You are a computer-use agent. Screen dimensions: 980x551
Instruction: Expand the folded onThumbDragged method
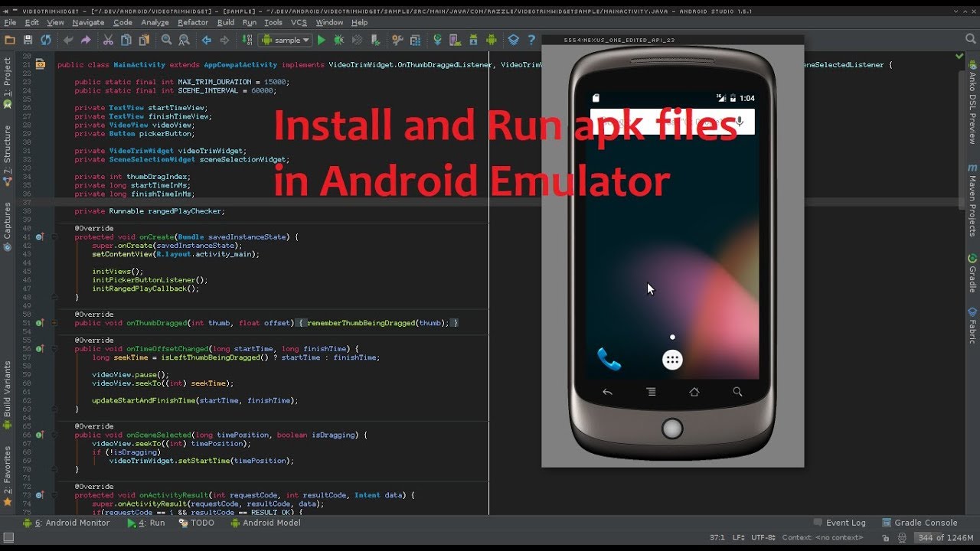(54, 323)
